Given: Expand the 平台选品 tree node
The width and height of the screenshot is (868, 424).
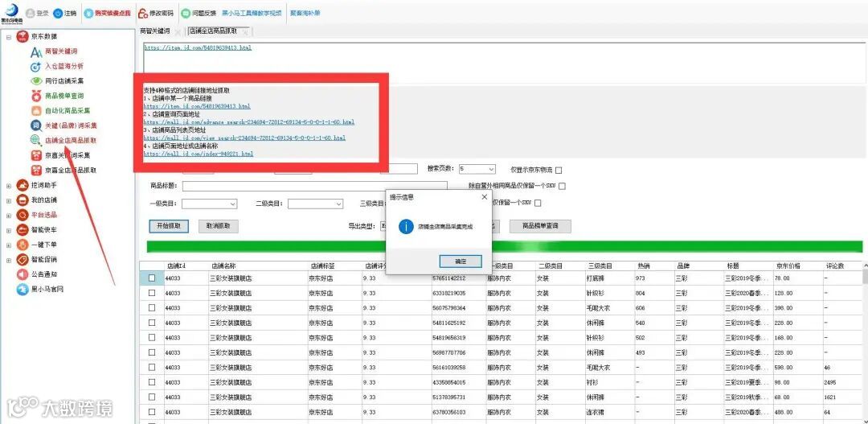Looking at the screenshot, I should pos(8,215).
